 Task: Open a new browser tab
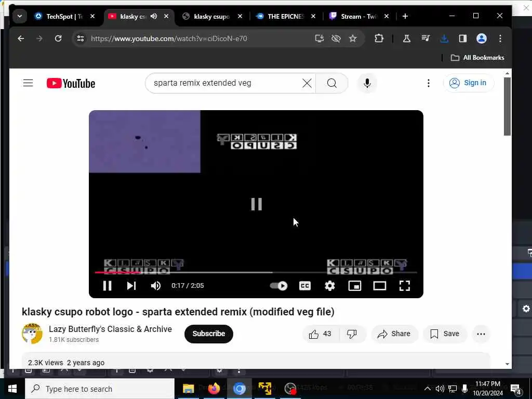(405, 16)
